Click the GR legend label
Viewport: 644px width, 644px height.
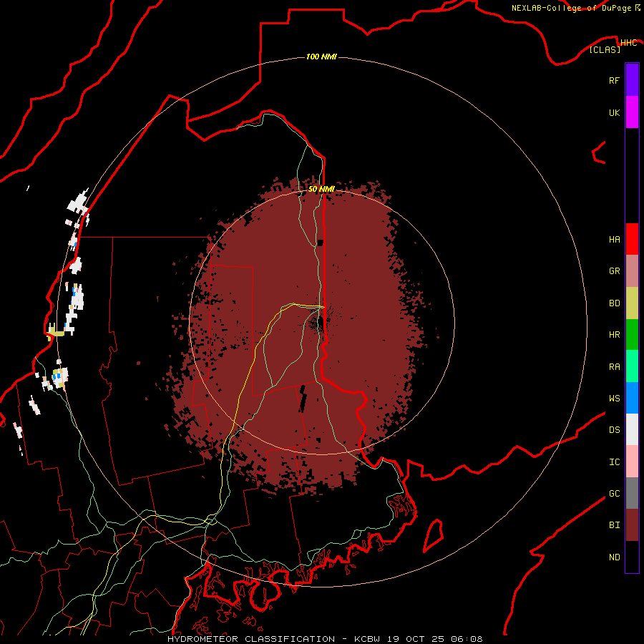[x=614, y=271]
